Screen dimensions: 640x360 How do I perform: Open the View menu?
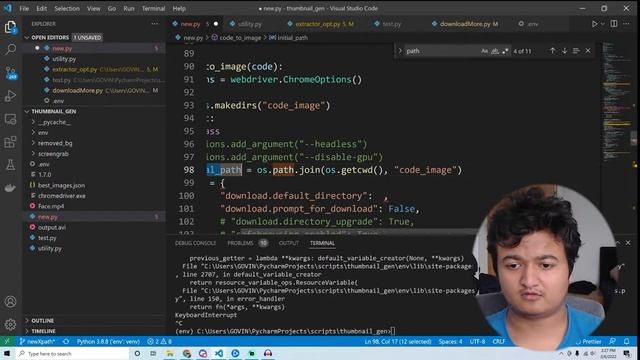[93, 8]
